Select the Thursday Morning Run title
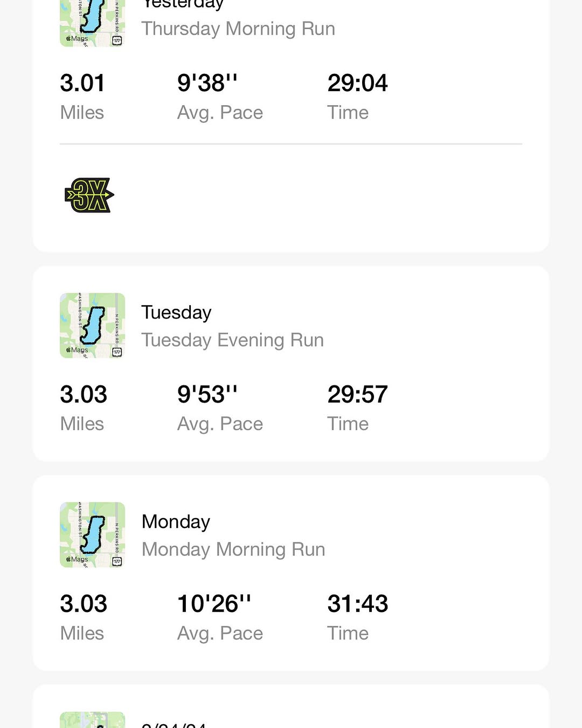Viewport: 582px width, 728px height. (238, 29)
